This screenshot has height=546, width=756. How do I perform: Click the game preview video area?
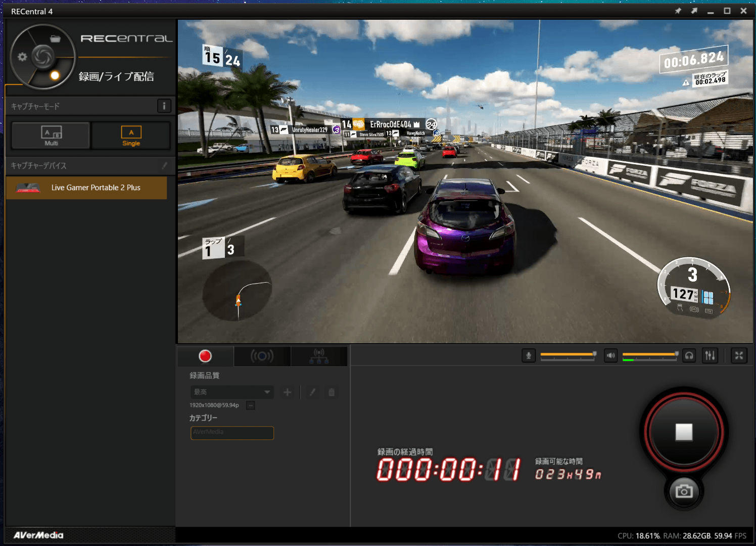(x=465, y=181)
